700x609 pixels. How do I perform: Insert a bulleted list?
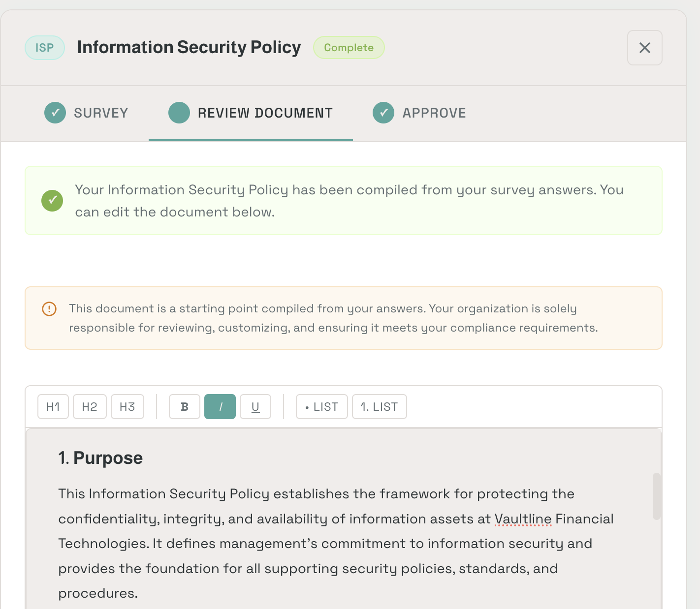point(322,407)
